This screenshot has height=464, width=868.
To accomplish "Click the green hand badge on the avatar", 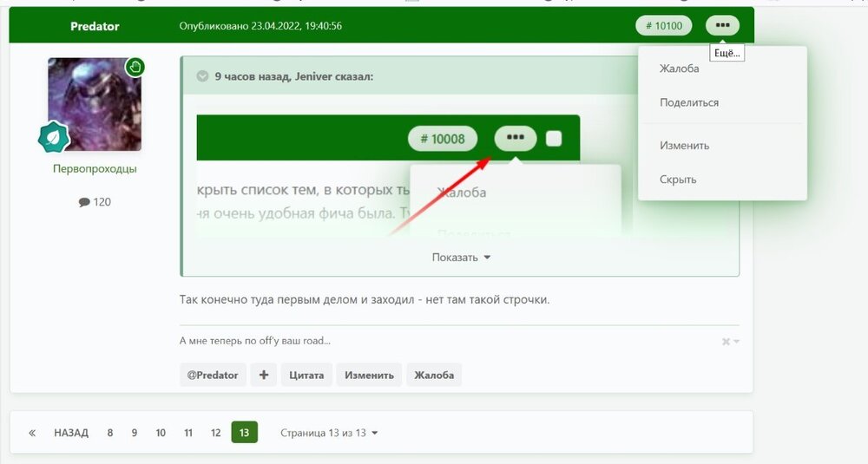I will point(135,67).
